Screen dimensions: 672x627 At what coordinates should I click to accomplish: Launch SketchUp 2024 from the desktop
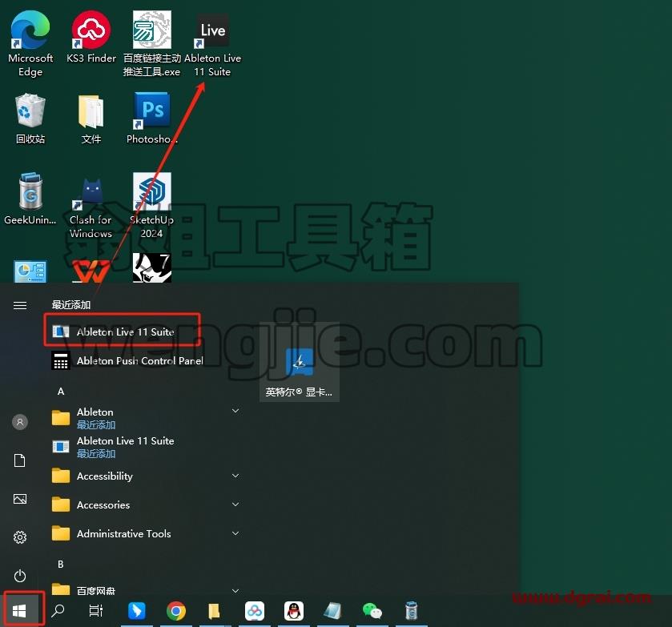(151, 206)
